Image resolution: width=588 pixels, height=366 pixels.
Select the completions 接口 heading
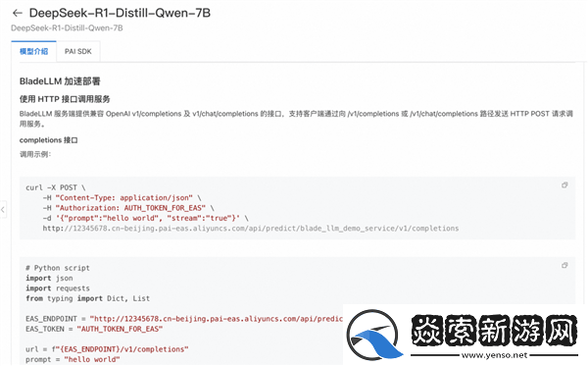(x=49, y=140)
